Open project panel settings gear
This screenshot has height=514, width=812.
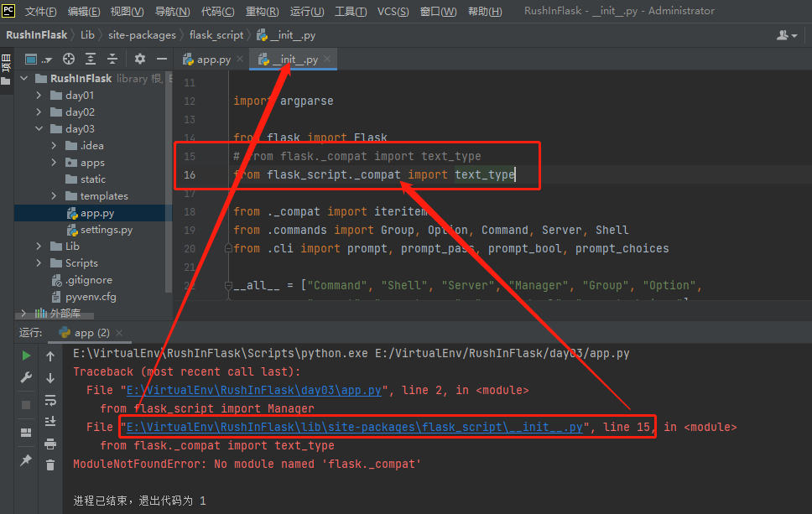point(140,59)
